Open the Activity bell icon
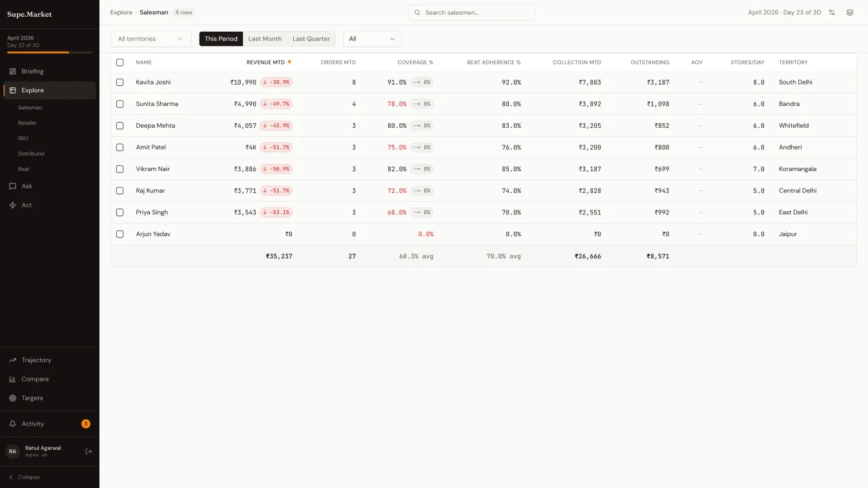Viewport: 868px width, 488px height. (12, 423)
